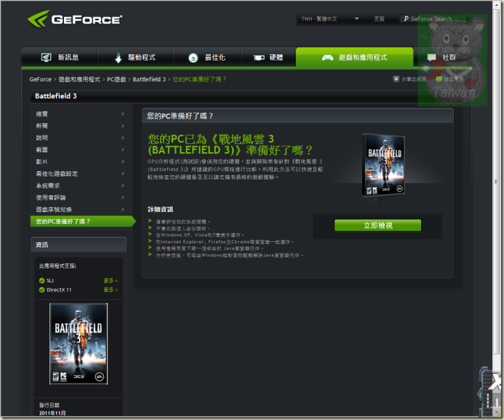This screenshot has height=420, width=504.
Task: Click the GeForce logo
Action: [x=74, y=19]
